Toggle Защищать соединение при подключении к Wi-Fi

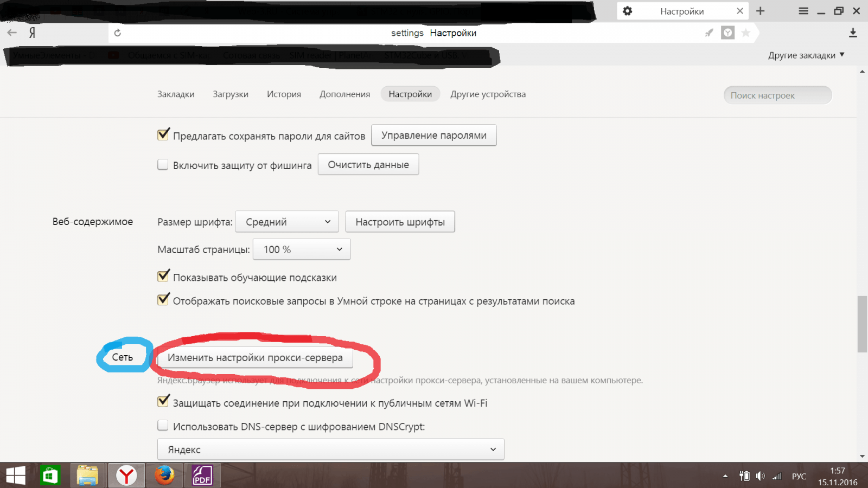[163, 402]
